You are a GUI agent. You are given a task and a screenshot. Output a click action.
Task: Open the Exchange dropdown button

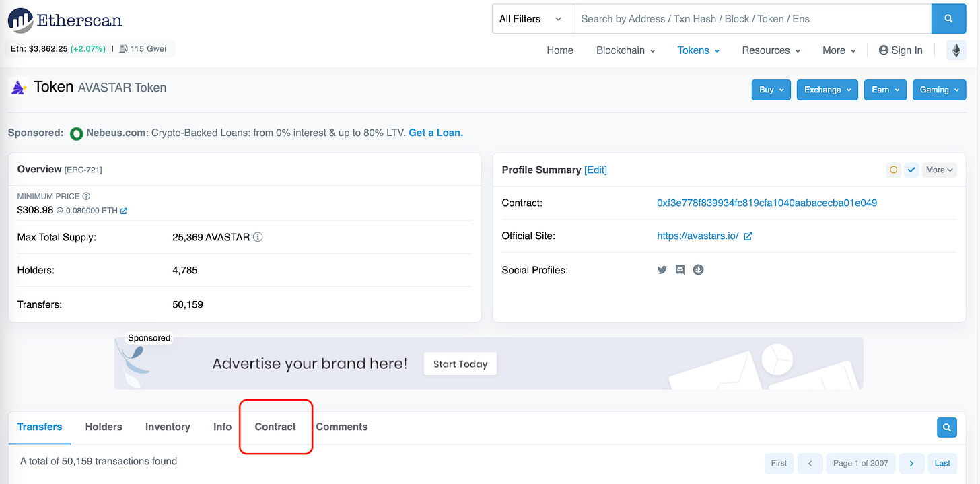pyautogui.click(x=827, y=90)
